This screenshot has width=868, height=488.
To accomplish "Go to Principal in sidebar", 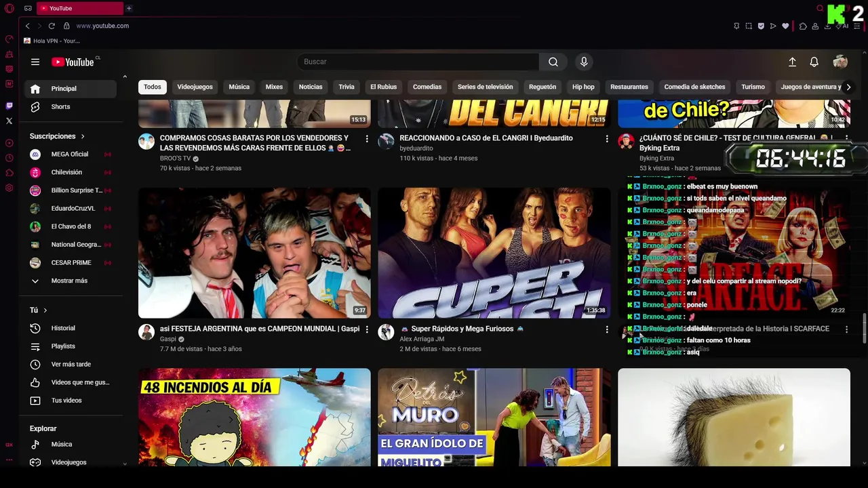I will tap(71, 89).
